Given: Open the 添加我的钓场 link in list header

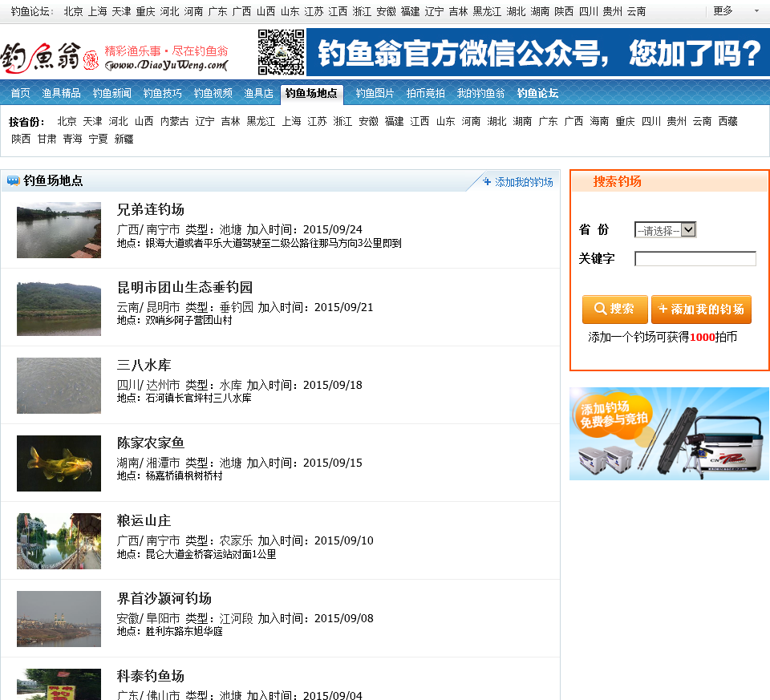Looking at the screenshot, I should click(x=524, y=182).
